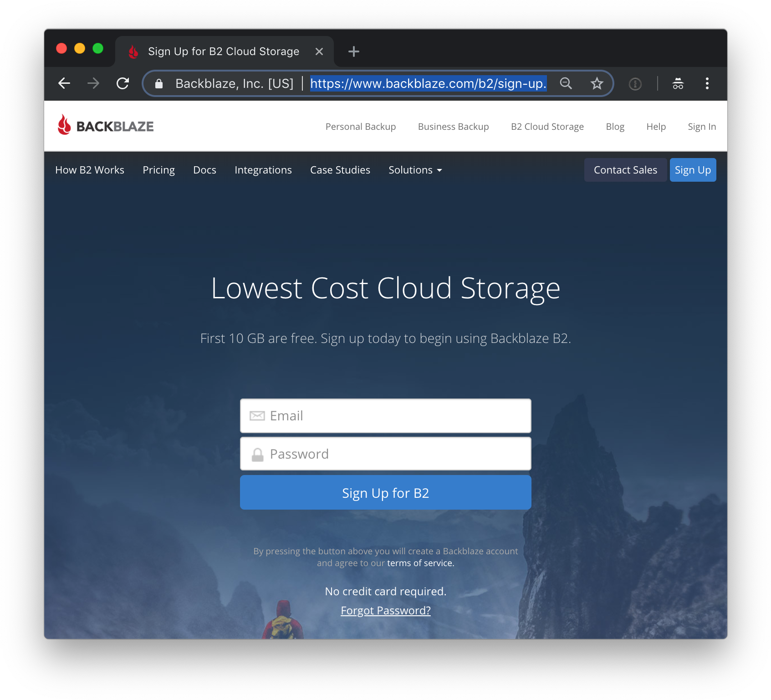
Task: Expand the Solutions dropdown
Action: pos(415,170)
